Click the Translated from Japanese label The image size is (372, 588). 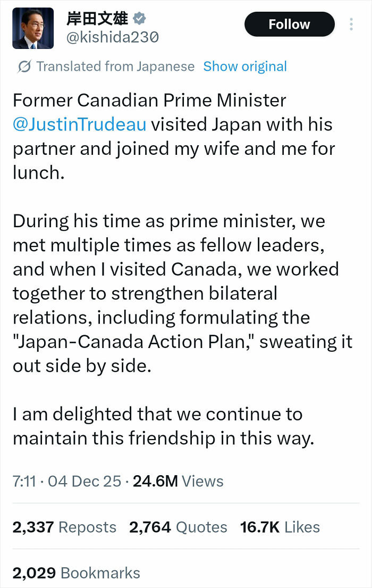pos(115,67)
